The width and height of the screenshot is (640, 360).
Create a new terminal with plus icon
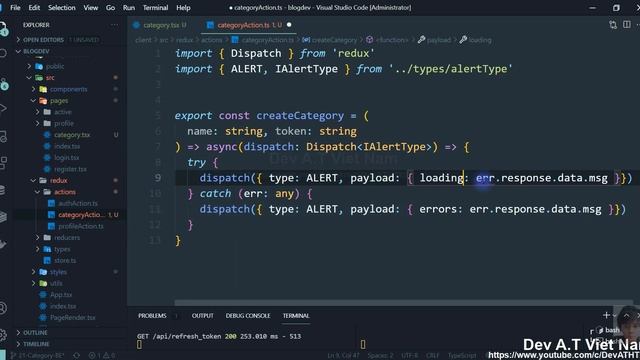pos(606,315)
